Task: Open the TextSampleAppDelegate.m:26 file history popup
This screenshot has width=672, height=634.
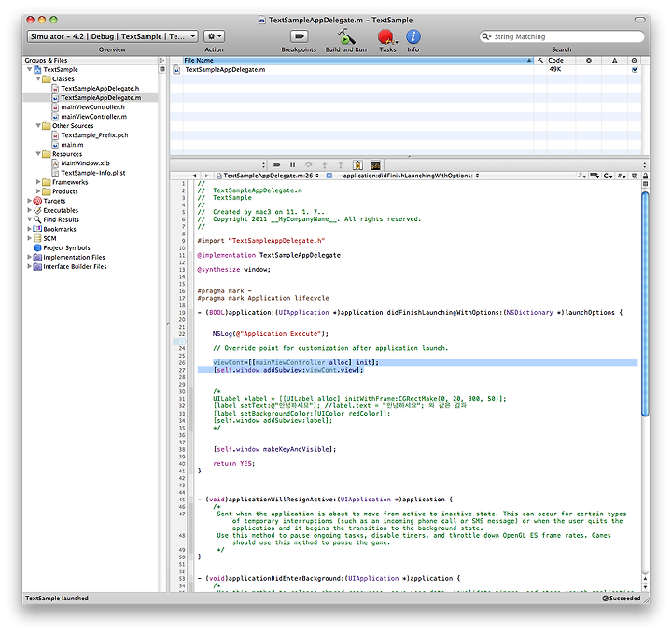Action: click(x=268, y=176)
